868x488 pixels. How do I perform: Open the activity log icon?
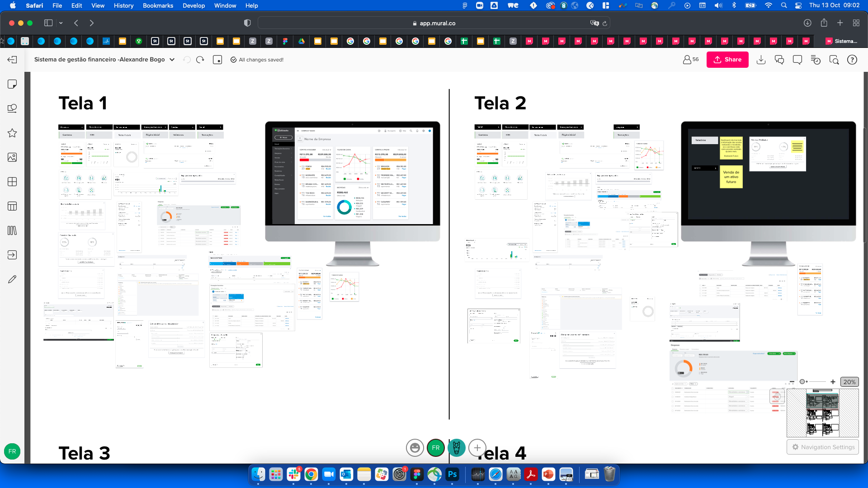[816, 60]
